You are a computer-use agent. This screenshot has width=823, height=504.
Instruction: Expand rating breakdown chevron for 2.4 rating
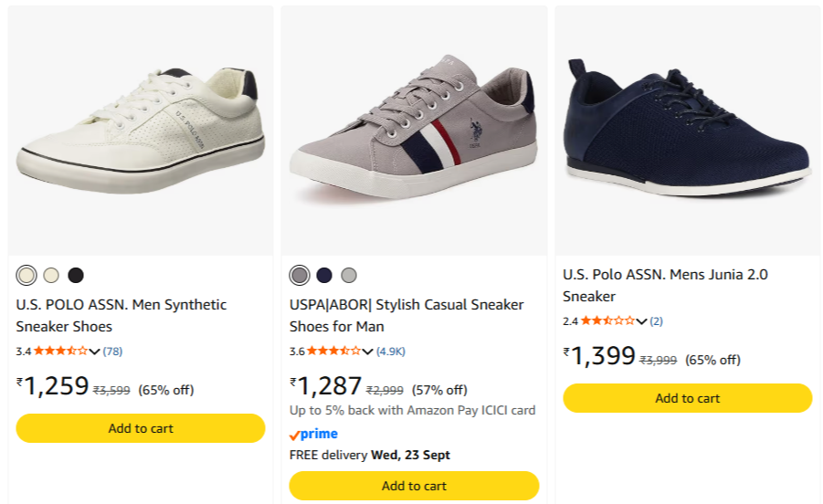[641, 321]
